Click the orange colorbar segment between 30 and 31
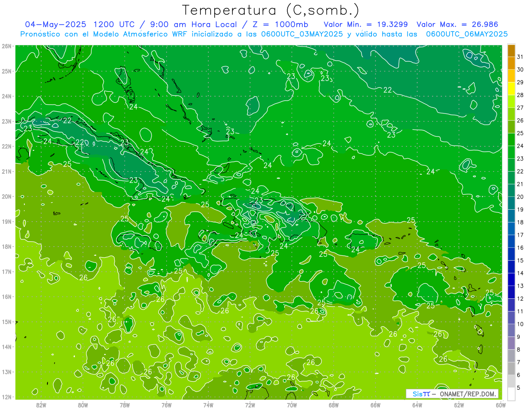The height and width of the screenshot is (411, 532). pos(512,63)
